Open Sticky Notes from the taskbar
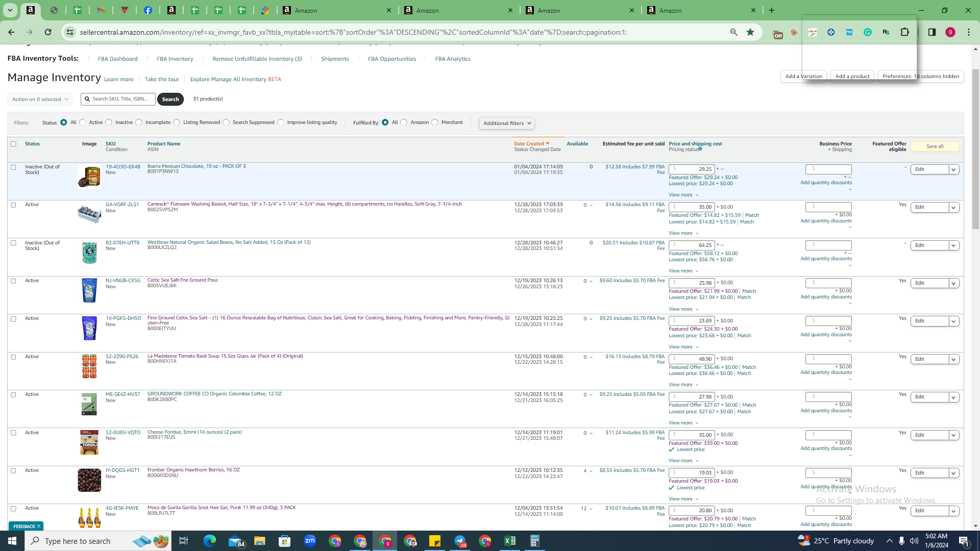This screenshot has width=980, height=551. 435,541
